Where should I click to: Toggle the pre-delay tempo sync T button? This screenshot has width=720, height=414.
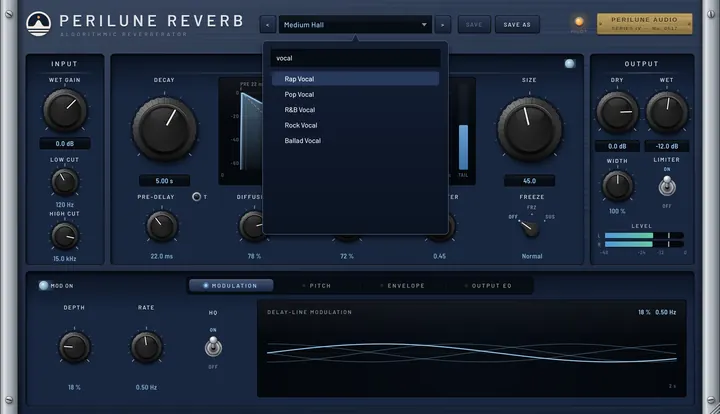197,196
